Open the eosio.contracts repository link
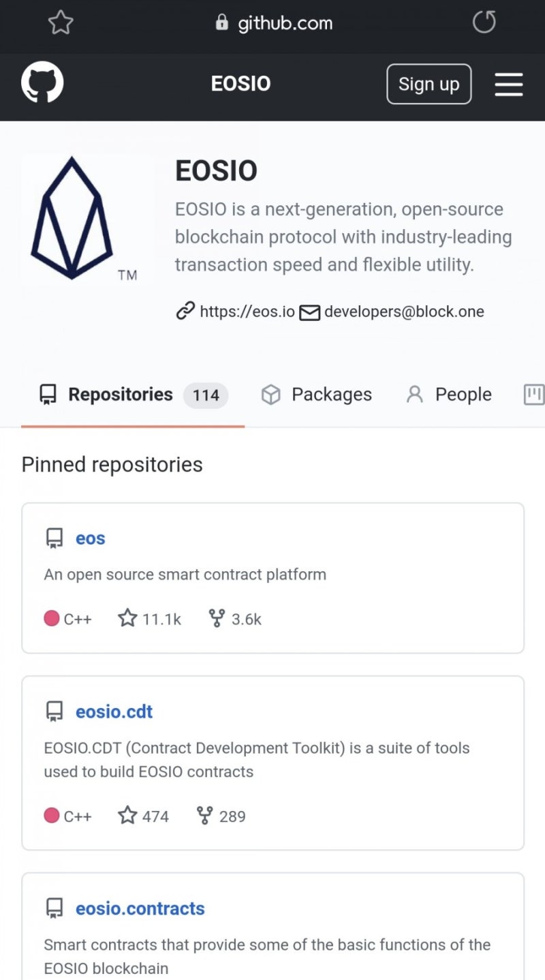Image resolution: width=545 pixels, height=980 pixels. 140,908
